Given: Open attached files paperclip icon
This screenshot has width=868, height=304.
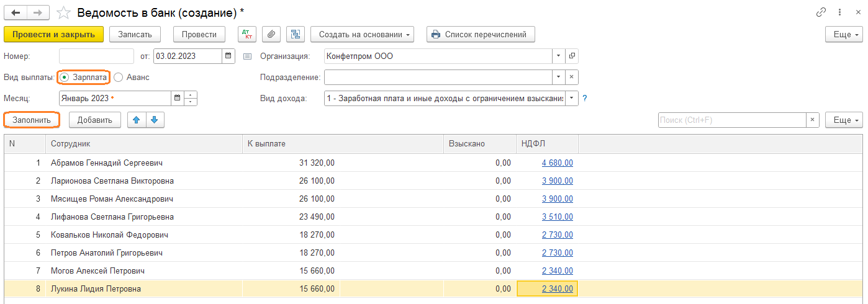Looking at the screenshot, I should pos(271,34).
